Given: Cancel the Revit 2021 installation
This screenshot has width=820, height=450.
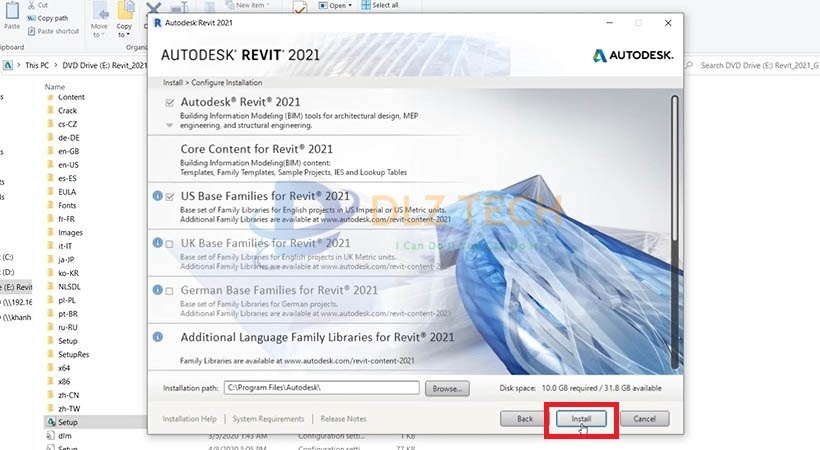Looking at the screenshot, I should (644, 419).
